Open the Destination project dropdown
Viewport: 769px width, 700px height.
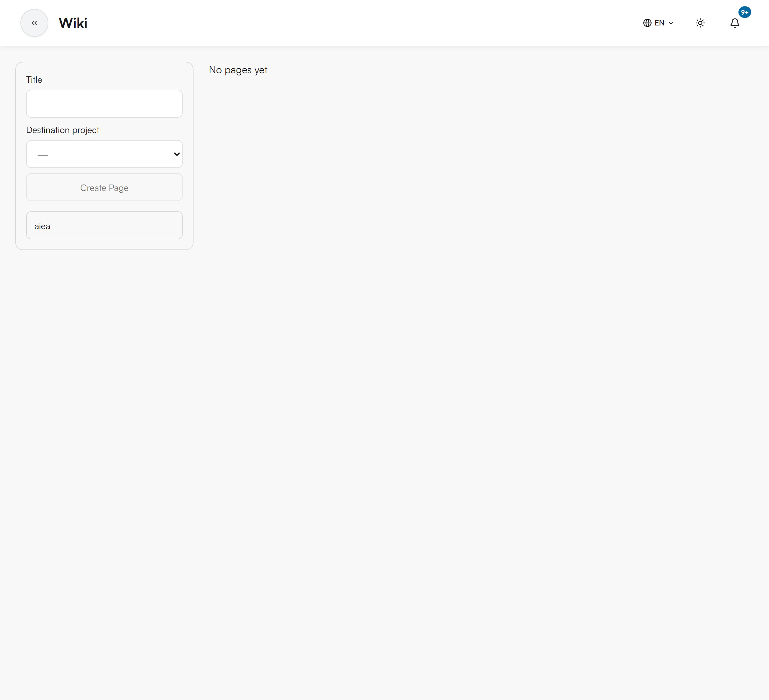coord(104,154)
